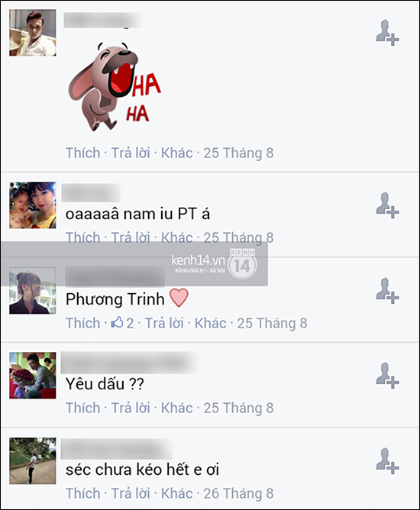Viewport: 420px width, 510px height.
Task: Like the 'Yêu dấu ??' comment with Thích
Action: click(83, 408)
